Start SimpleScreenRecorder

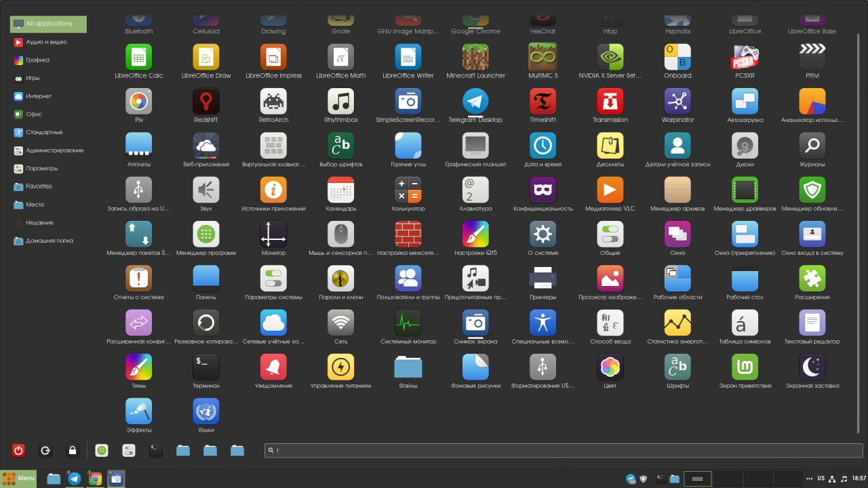(x=408, y=102)
